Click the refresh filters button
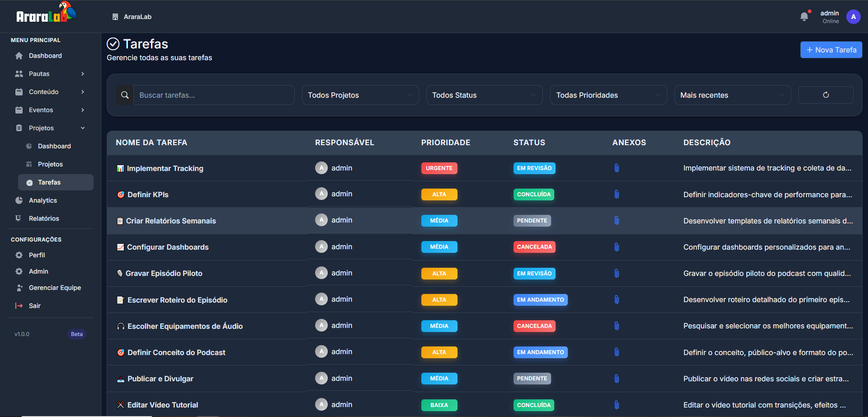Image resolution: width=868 pixels, height=417 pixels. click(x=826, y=95)
